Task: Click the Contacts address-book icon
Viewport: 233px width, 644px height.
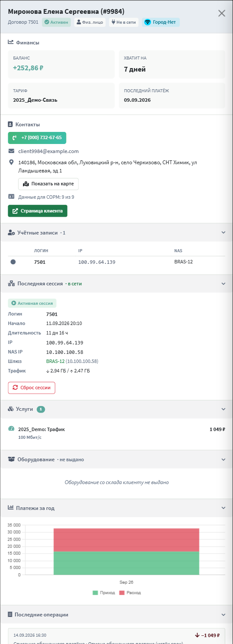Action: tap(10, 125)
